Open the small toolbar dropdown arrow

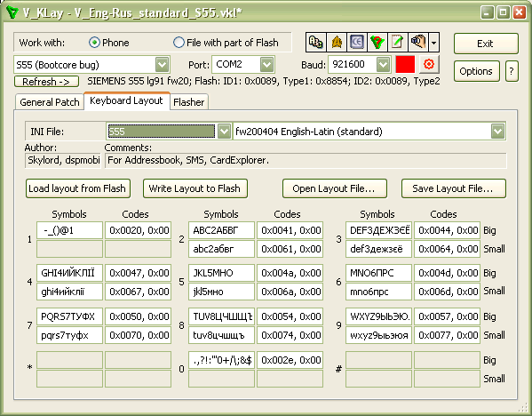click(x=434, y=43)
